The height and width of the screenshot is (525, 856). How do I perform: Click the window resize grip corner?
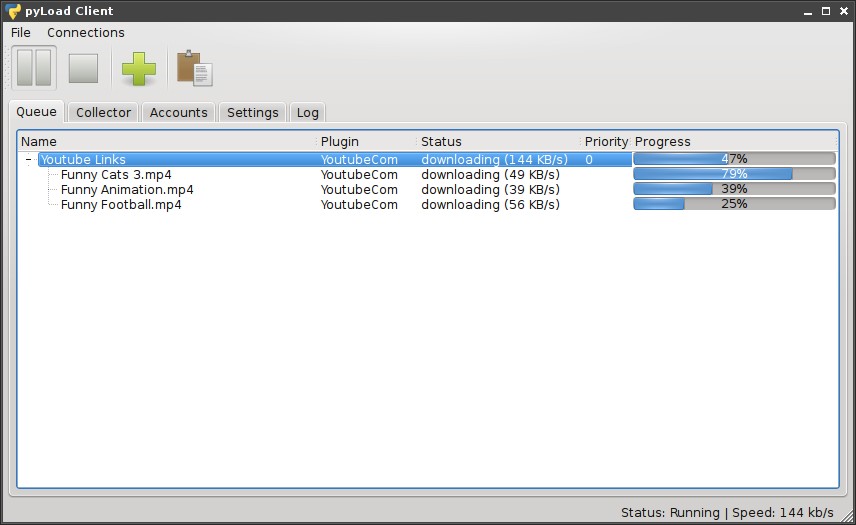pyautogui.click(x=847, y=516)
